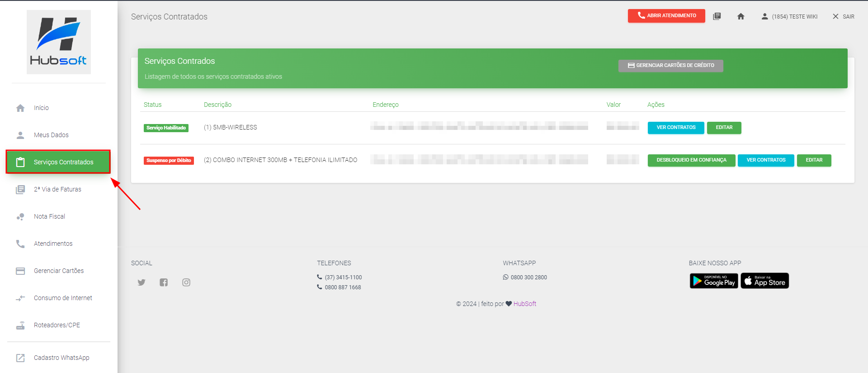Click the Twitter social icon
The image size is (868, 373).
142,282
